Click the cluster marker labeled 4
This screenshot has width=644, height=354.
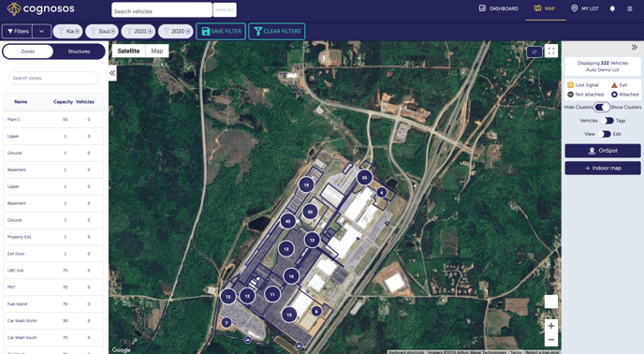tap(382, 192)
